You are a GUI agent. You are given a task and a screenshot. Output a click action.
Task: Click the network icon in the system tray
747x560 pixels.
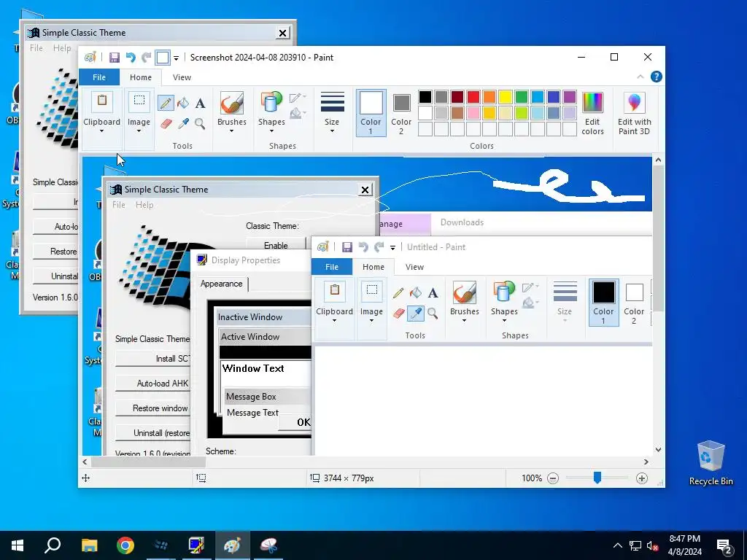click(x=635, y=545)
